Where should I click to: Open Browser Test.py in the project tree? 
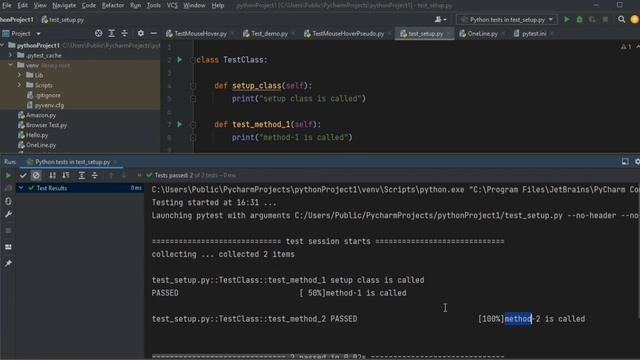(42, 125)
